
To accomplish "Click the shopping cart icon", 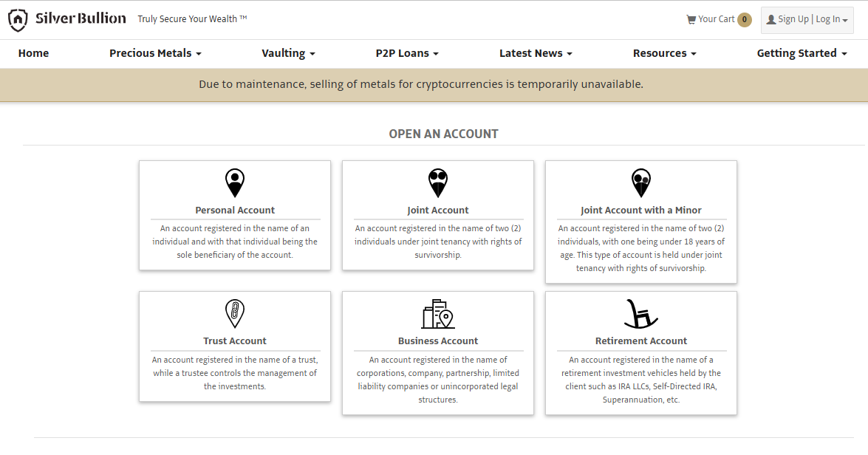I will point(691,19).
